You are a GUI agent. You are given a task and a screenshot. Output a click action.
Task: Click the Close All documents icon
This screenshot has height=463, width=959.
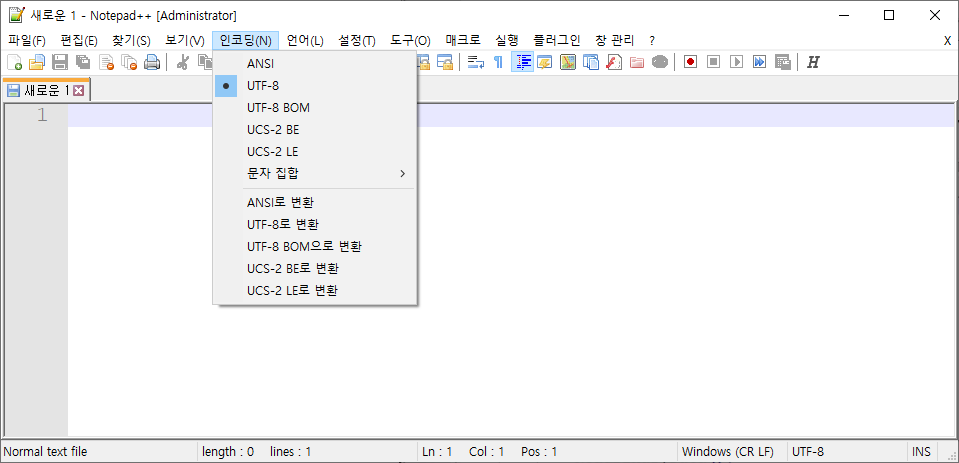point(129,62)
